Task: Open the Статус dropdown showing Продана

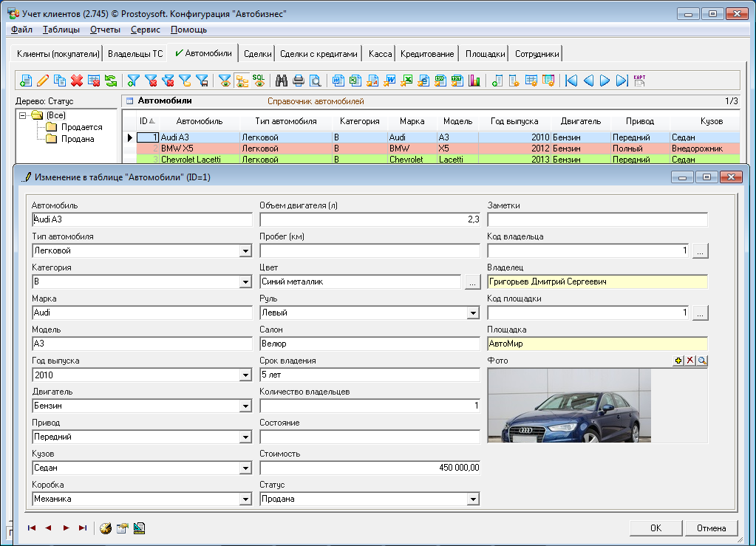Action: click(x=473, y=499)
